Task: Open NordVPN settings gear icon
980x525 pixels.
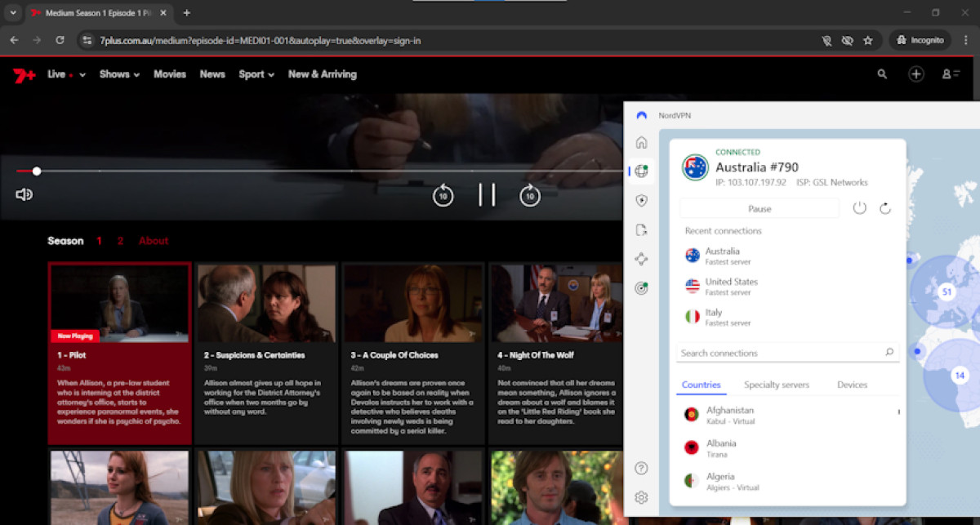Action: (x=641, y=497)
